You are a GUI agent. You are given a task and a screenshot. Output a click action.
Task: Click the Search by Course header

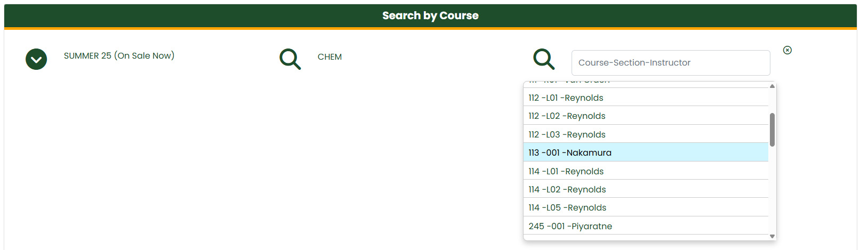[430, 15]
